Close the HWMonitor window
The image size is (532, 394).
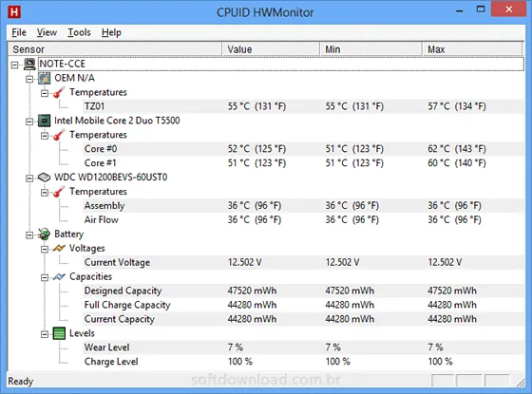(x=508, y=9)
